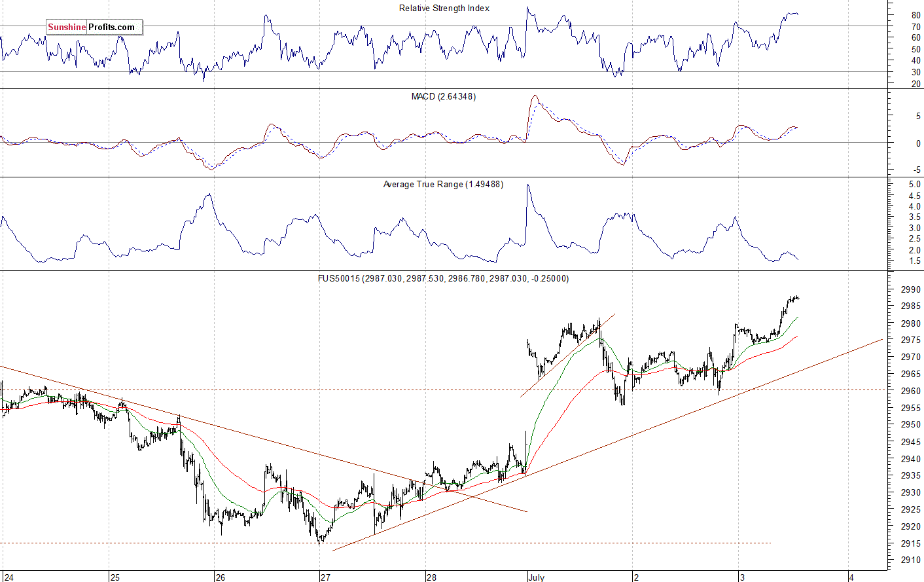Click price axis value 2920
The width and height of the screenshot is (924, 582).
pyautogui.click(x=912, y=526)
